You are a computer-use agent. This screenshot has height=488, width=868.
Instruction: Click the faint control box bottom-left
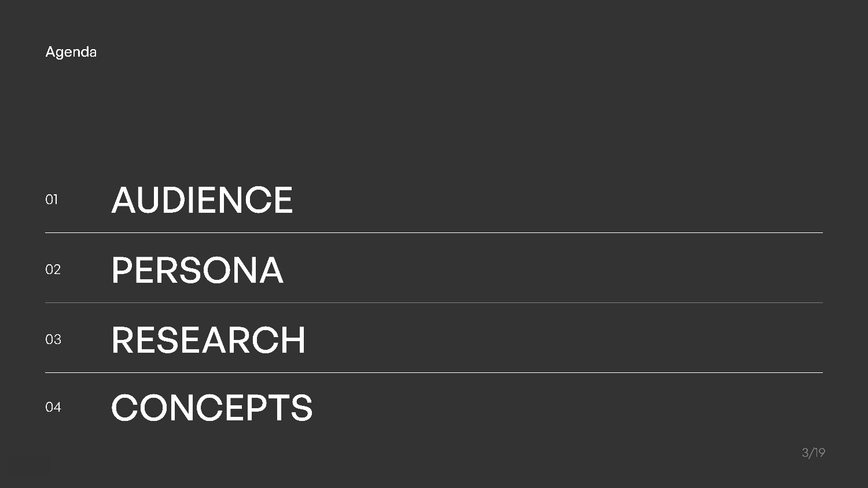pos(29,466)
